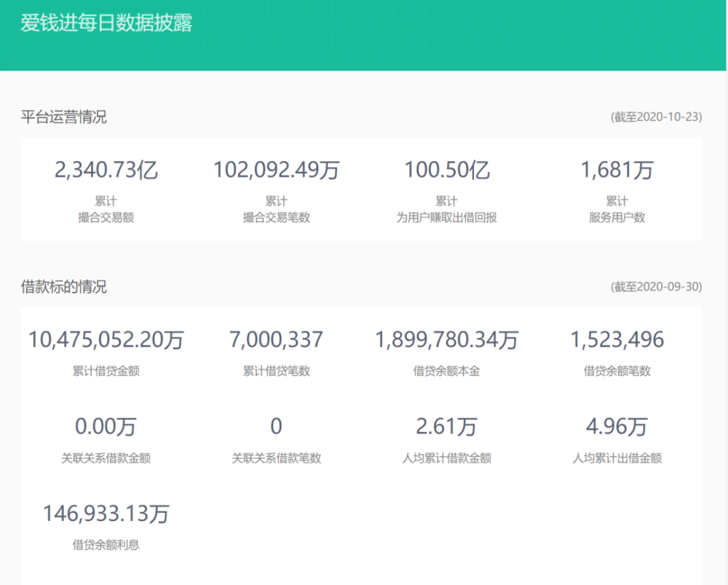This screenshot has width=728, height=585.
Task: Select the 累计借贷金额 label
Action: coord(106,371)
